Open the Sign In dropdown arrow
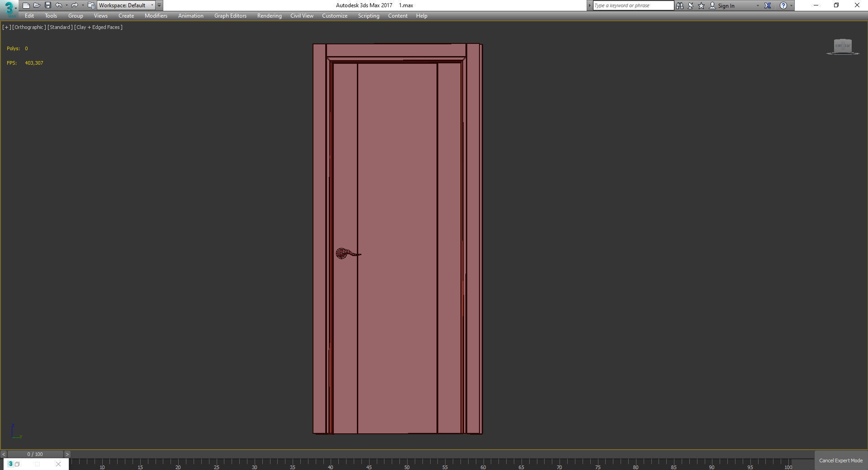Screen dimensions: 868x470 click(758, 5)
